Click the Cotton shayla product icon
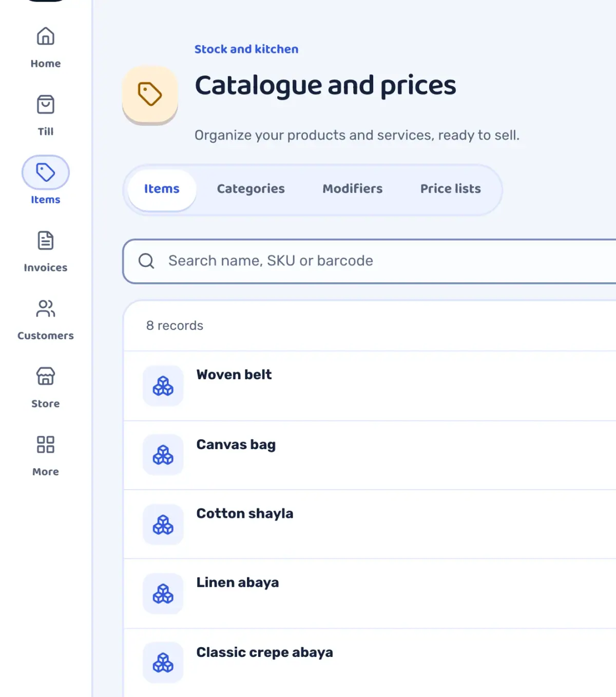 pos(163,525)
